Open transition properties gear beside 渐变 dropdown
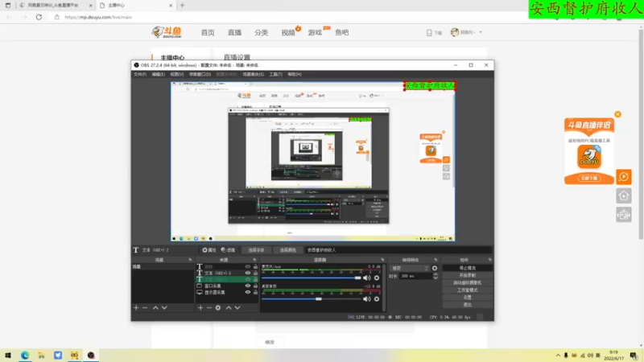 pos(435,268)
